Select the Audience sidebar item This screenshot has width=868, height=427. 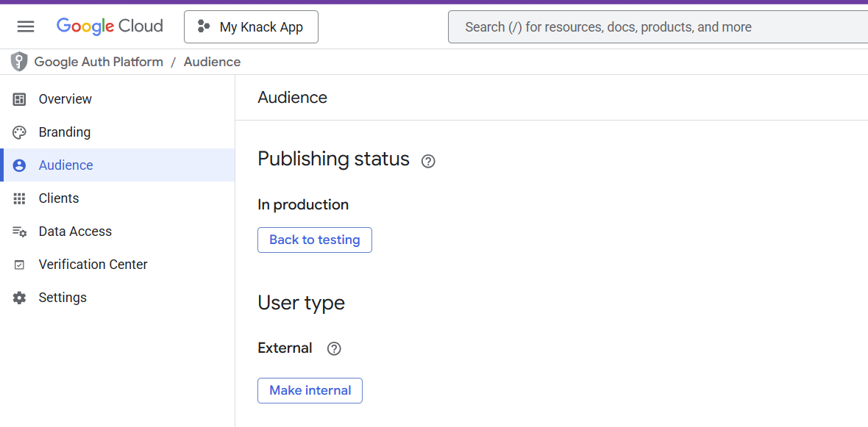click(118, 165)
